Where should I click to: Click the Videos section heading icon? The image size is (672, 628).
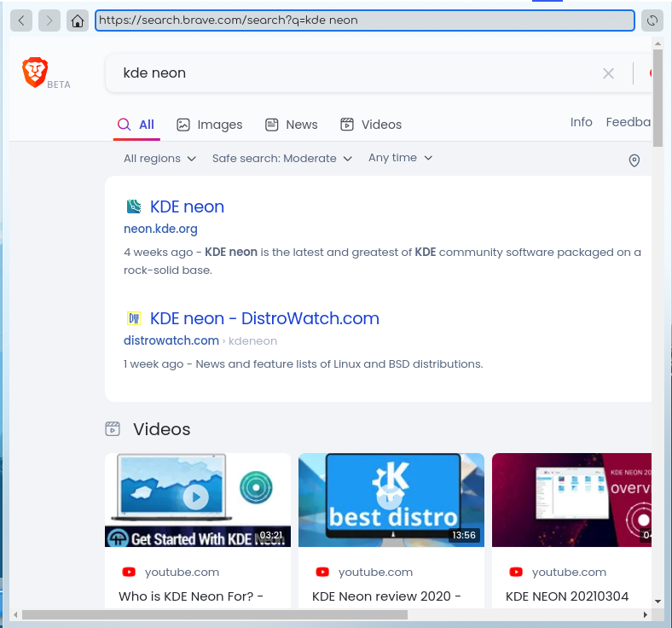(x=113, y=428)
